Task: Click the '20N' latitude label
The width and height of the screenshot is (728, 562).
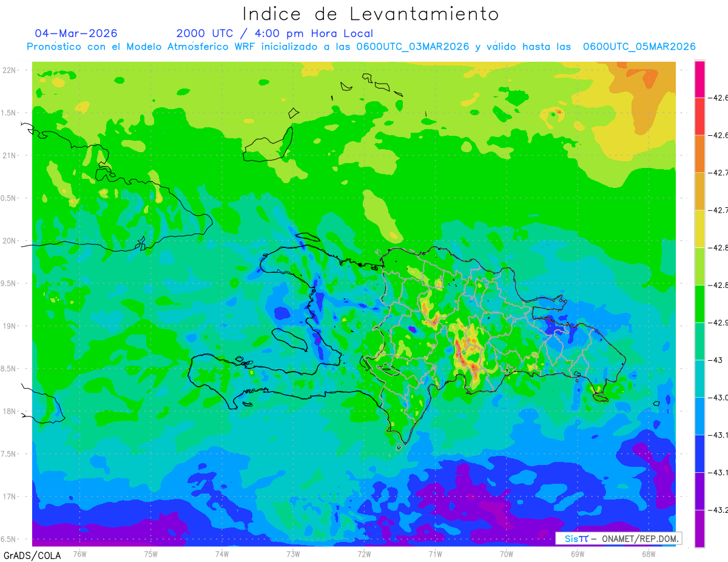Action: pos(10,241)
